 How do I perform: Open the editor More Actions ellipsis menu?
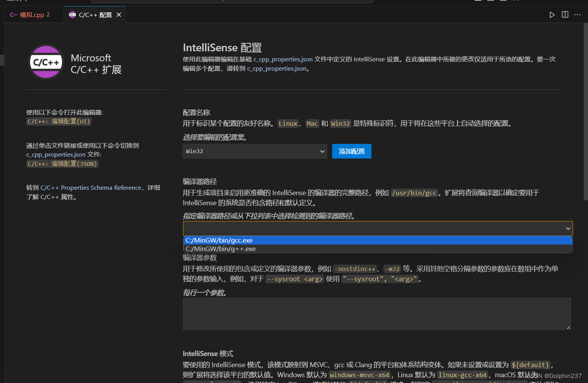point(577,15)
